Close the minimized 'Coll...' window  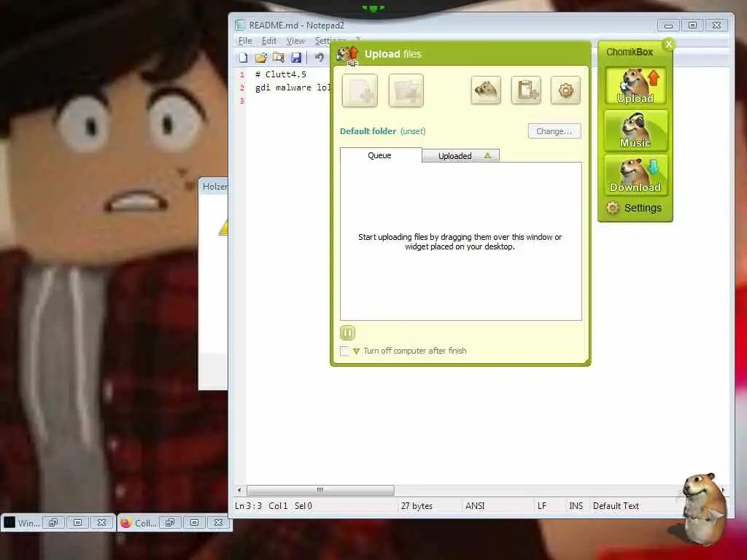coord(218,522)
